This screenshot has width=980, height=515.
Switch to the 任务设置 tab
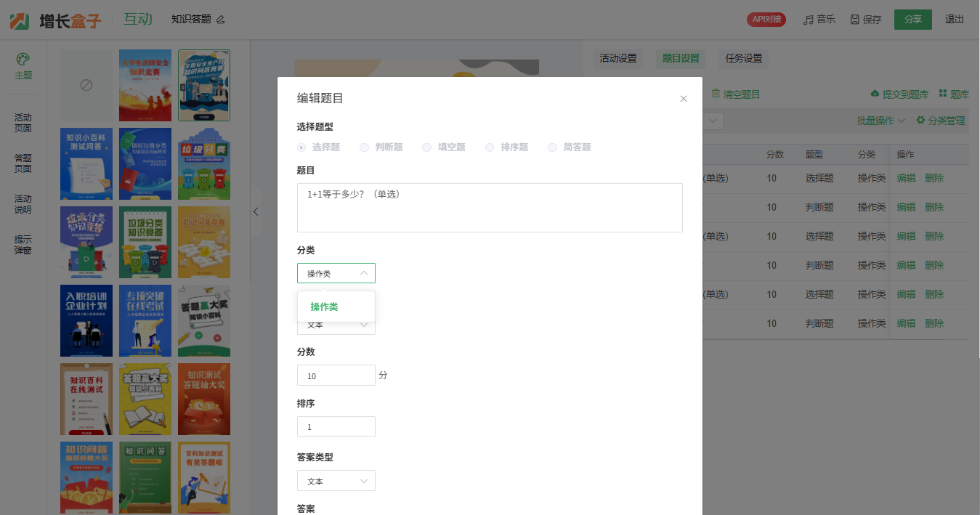pos(743,59)
